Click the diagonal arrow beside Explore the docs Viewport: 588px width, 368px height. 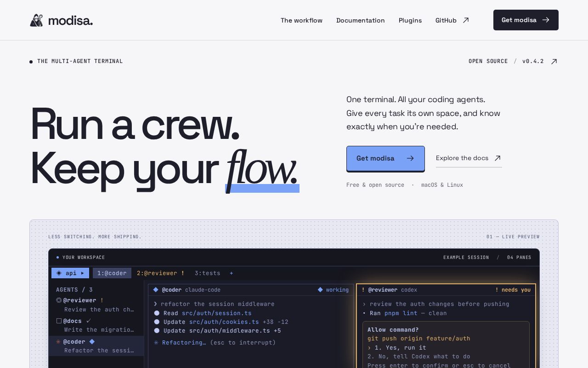498,158
